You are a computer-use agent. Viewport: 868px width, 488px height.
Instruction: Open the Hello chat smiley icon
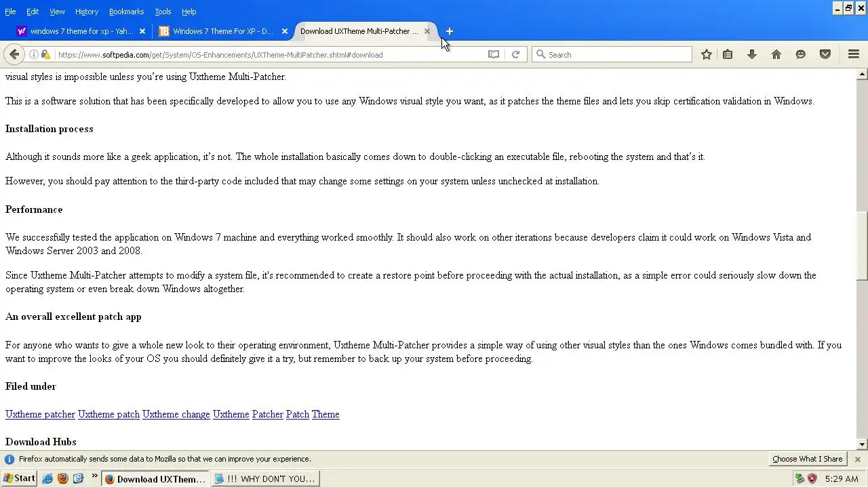(801, 54)
